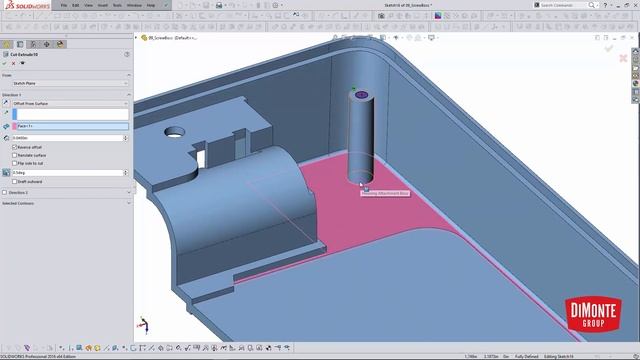Open the Tools menu

117,5
